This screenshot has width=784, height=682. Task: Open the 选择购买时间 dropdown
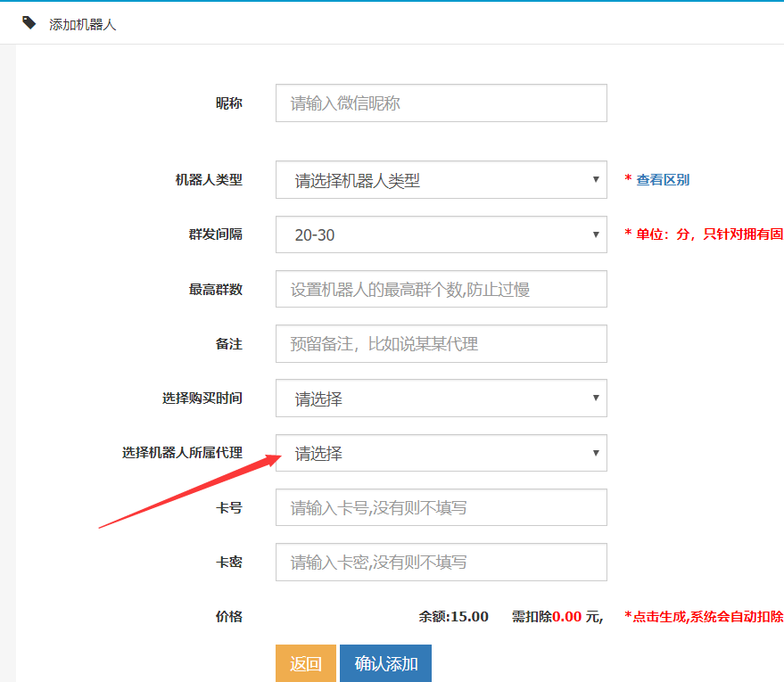coord(441,399)
